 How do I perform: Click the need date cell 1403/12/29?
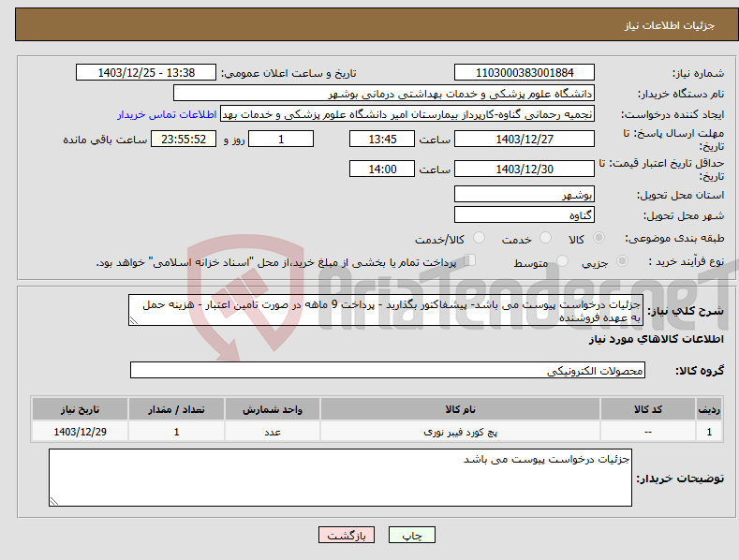80,432
